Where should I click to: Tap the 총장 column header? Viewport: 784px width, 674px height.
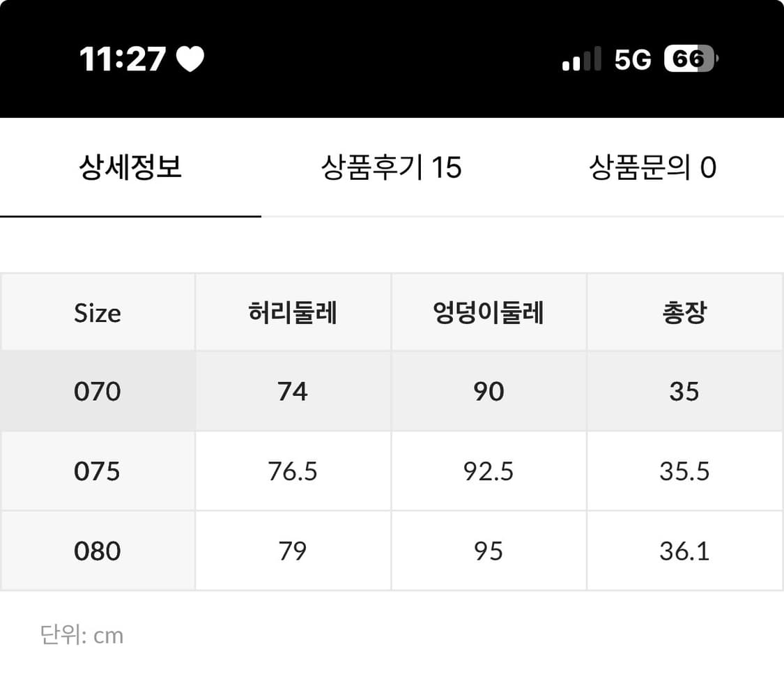(x=685, y=313)
